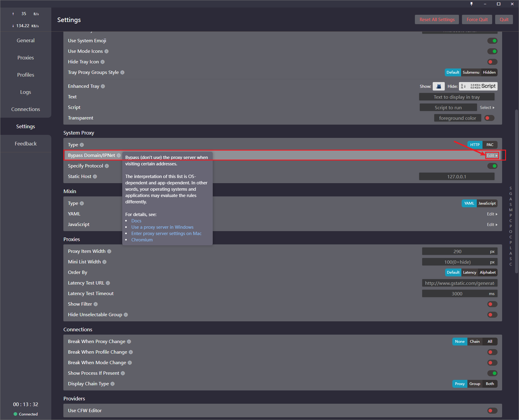Open the General section in sidebar

pyautogui.click(x=26, y=40)
